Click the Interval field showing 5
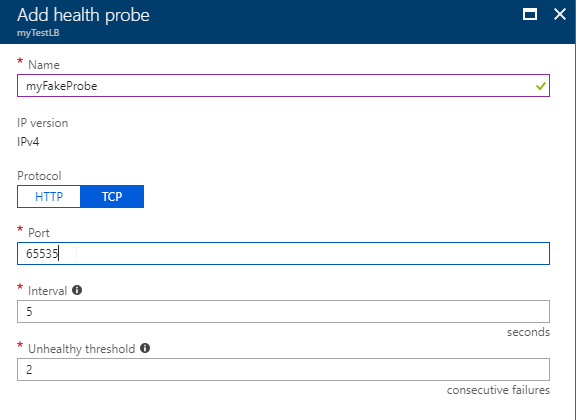 coord(283,312)
